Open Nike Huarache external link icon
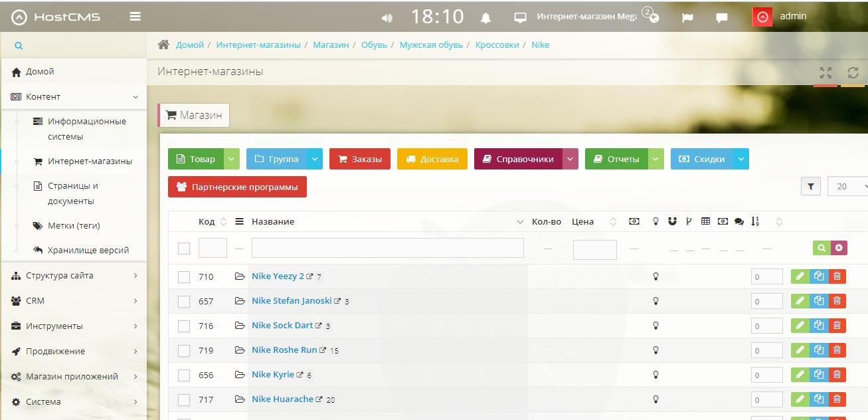The height and width of the screenshot is (420, 868). 319,399
